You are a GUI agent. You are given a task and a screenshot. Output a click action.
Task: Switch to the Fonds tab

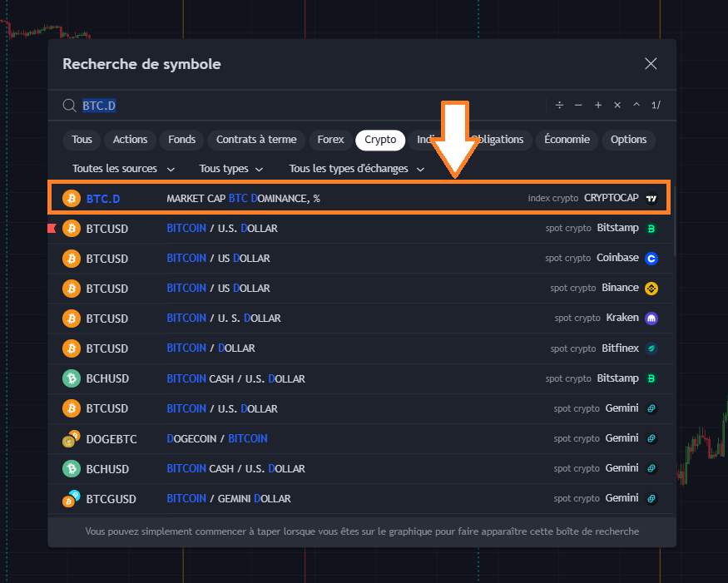pos(181,140)
